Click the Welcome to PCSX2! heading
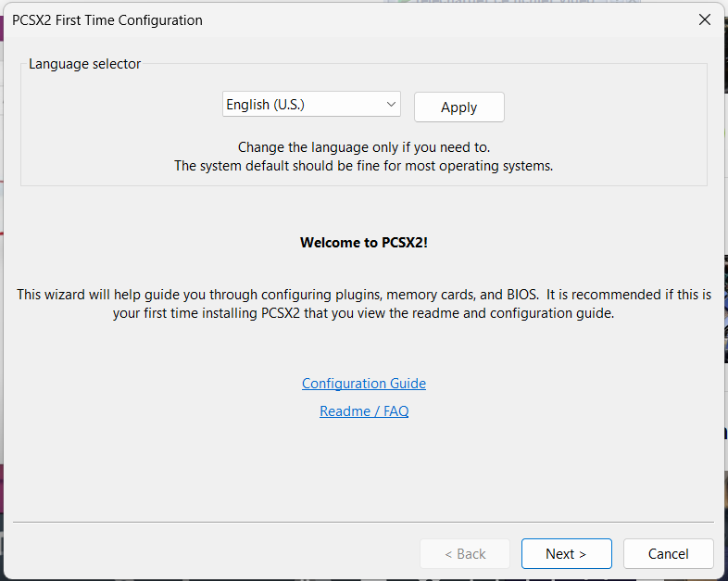 coord(363,243)
